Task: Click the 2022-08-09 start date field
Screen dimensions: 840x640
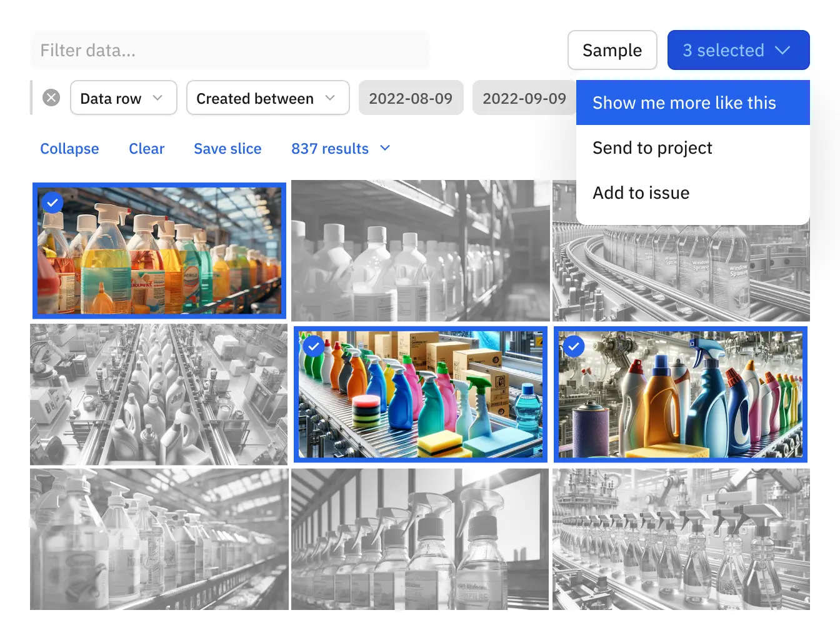Action: (x=411, y=97)
